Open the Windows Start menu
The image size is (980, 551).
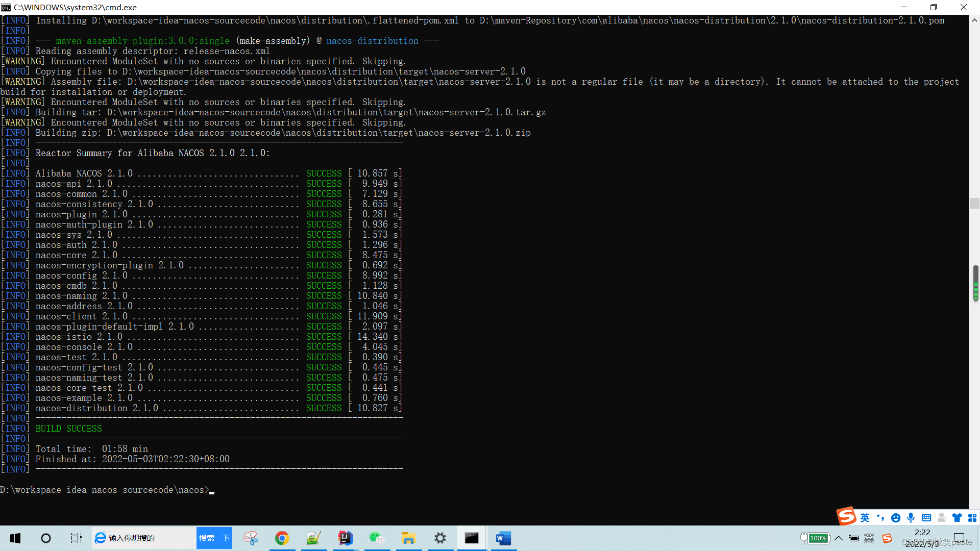(15, 538)
